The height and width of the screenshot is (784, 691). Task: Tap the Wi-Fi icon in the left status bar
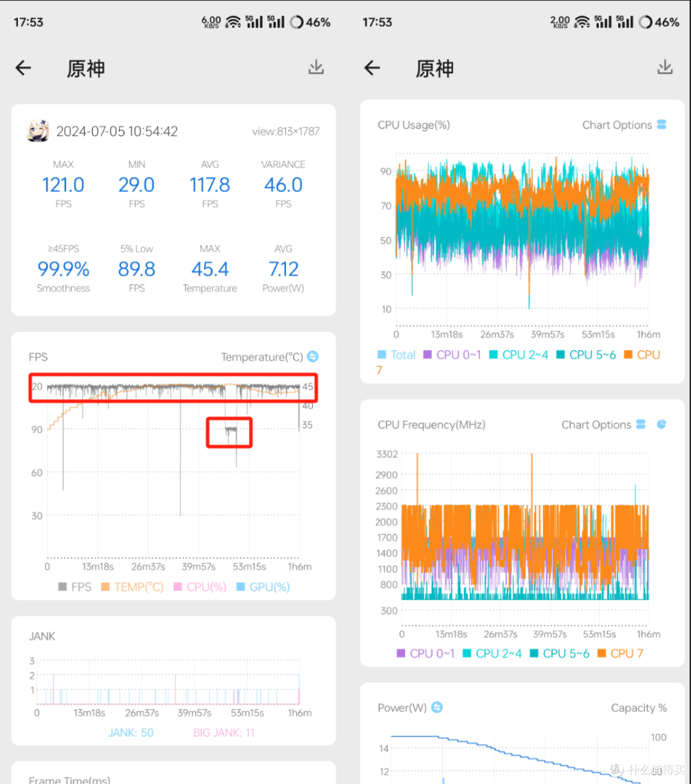click(x=234, y=22)
